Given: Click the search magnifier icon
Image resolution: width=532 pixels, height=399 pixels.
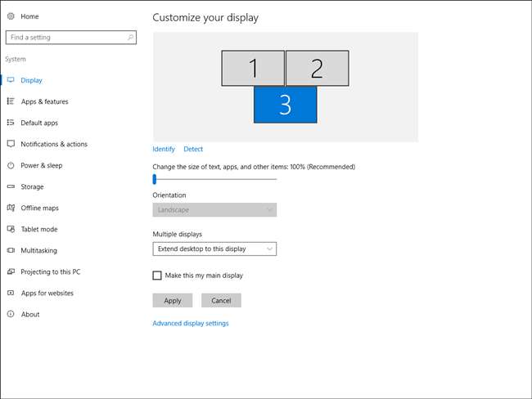Looking at the screenshot, I should [x=129, y=38].
